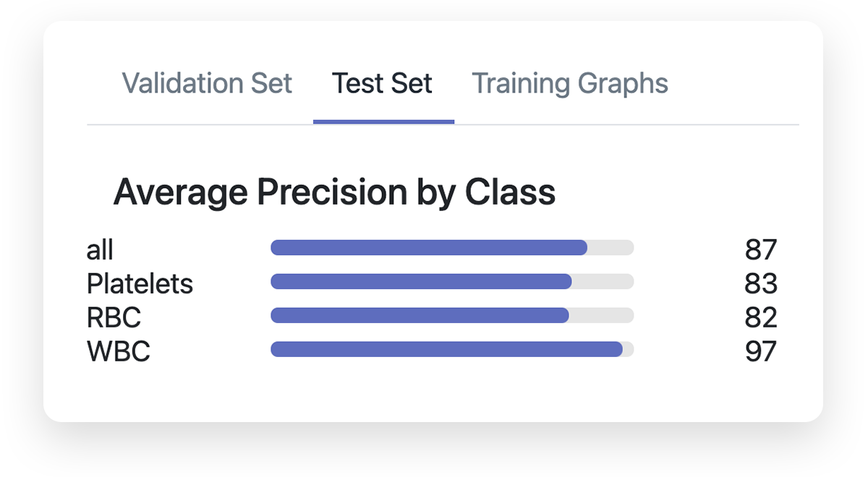Switch to the Validation Set tab
The height and width of the screenshot is (477, 868).
tap(207, 84)
